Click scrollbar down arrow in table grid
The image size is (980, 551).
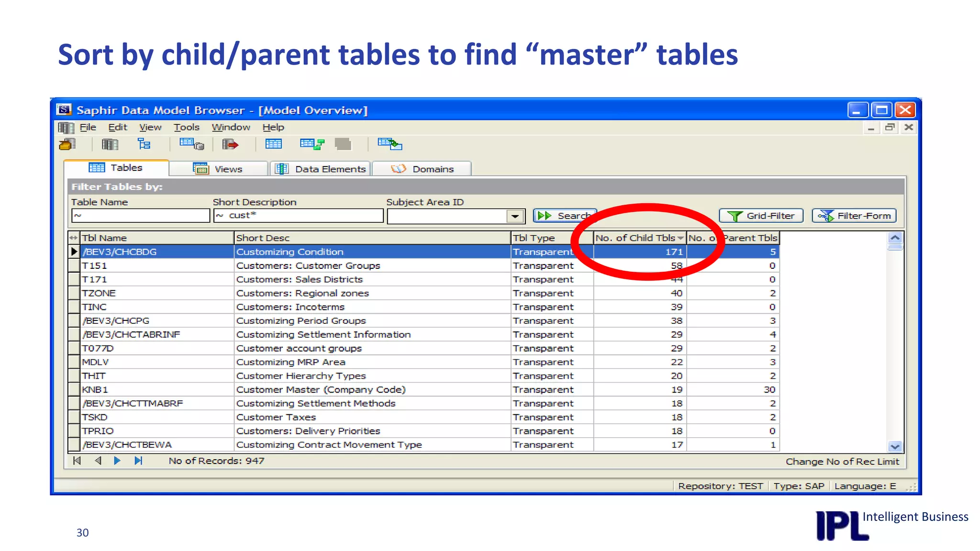coord(895,447)
